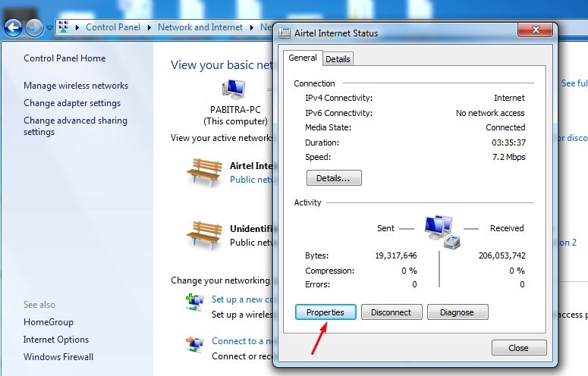The image size is (588, 376).
Task: Click the Disconnect button
Action: click(391, 312)
